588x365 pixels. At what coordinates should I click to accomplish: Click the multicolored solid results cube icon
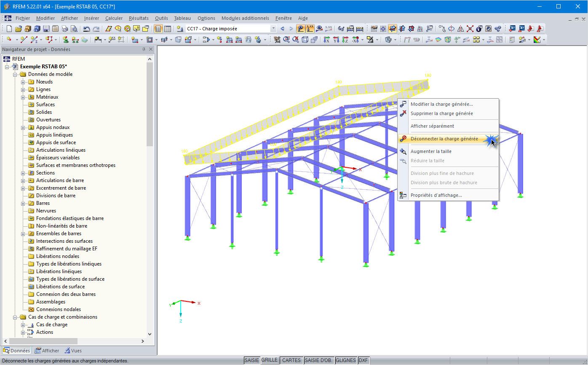point(447,40)
